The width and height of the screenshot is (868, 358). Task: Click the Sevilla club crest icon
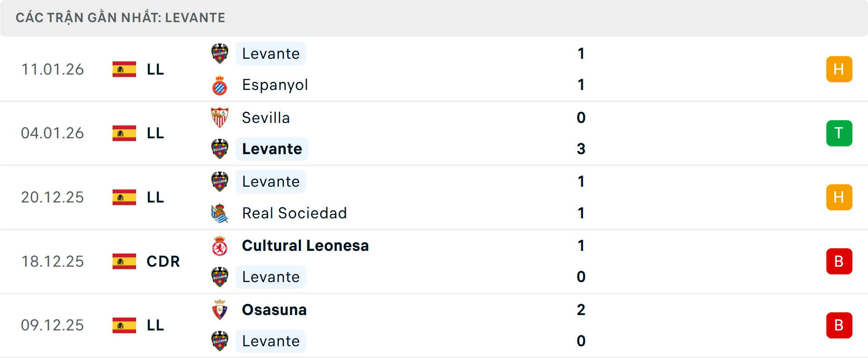[x=220, y=118]
